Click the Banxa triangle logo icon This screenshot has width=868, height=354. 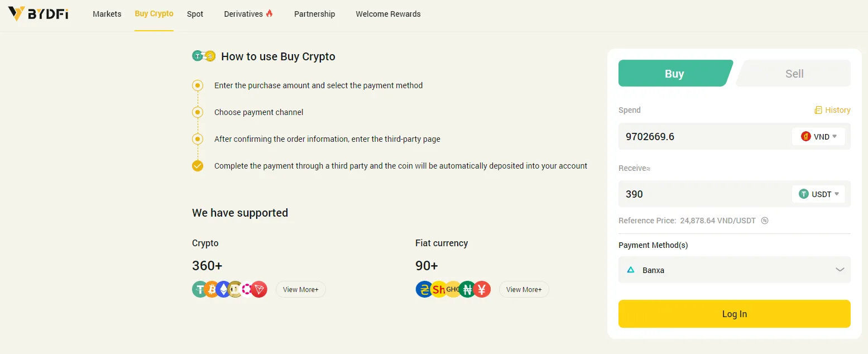631,270
